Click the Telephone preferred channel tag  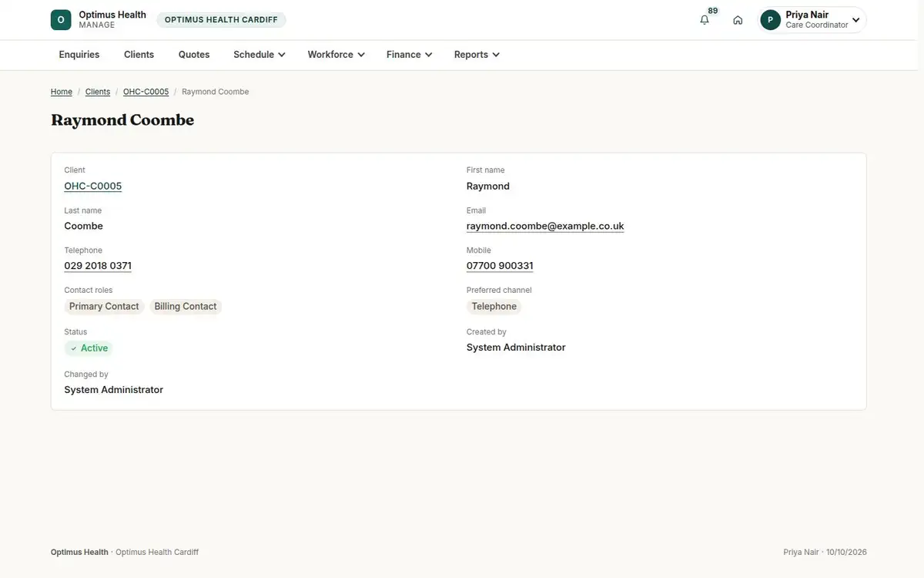pyautogui.click(x=494, y=307)
